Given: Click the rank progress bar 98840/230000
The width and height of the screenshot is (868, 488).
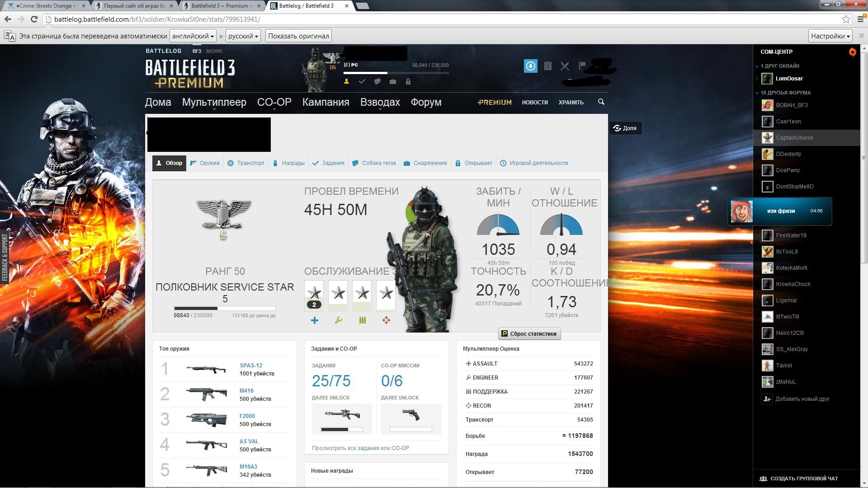Looking at the screenshot, I should click(x=225, y=308).
